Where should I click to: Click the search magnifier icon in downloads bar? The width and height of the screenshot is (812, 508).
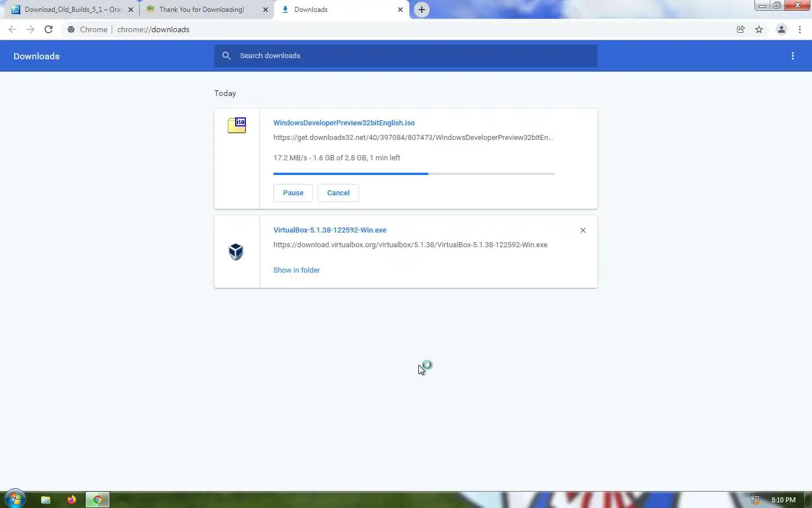[226, 55]
